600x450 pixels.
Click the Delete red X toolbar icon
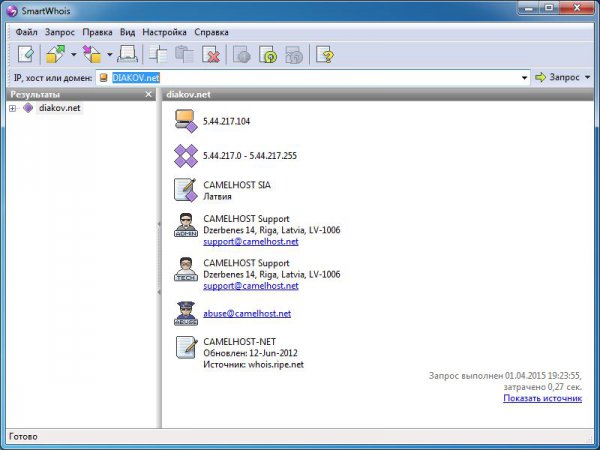coord(211,54)
